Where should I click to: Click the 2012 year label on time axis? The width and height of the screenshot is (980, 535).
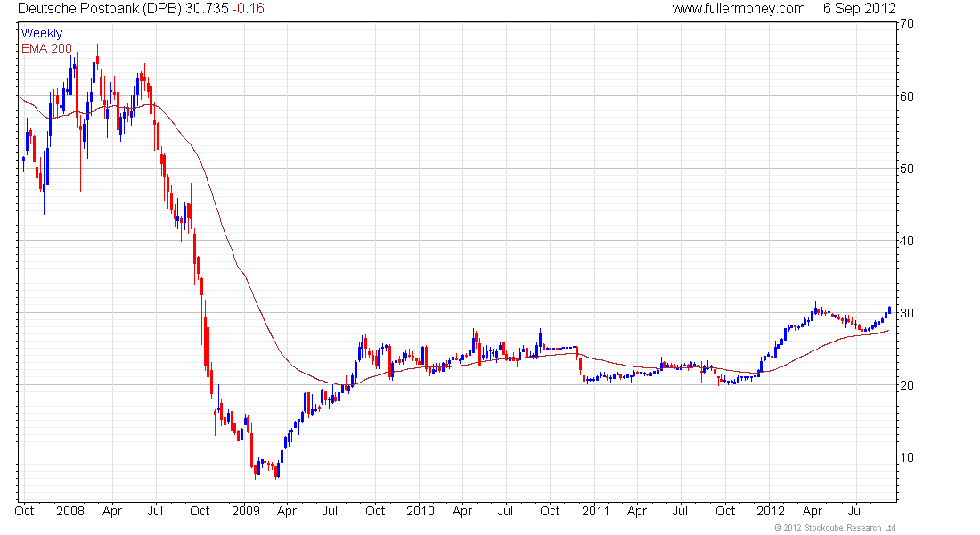click(x=770, y=511)
